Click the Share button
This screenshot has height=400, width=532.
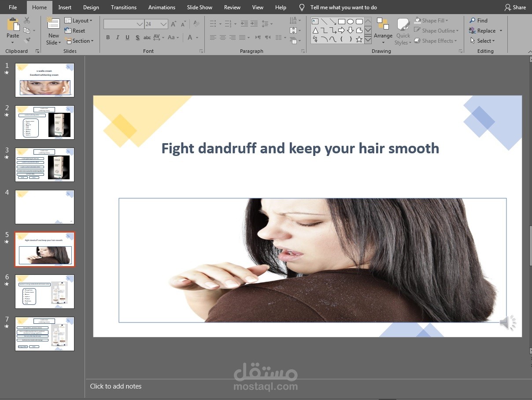click(x=515, y=7)
